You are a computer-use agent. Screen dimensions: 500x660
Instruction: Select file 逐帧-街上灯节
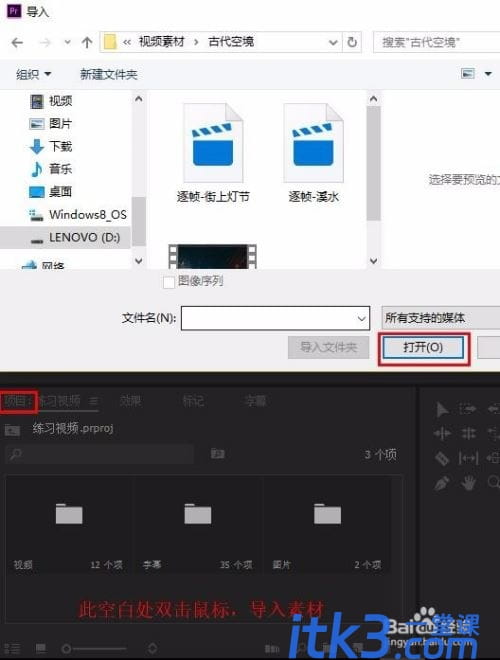coord(213,153)
